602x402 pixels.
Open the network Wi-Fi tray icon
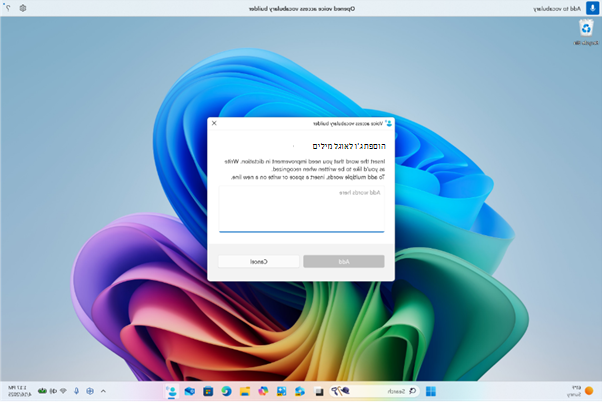click(x=63, y=391)
